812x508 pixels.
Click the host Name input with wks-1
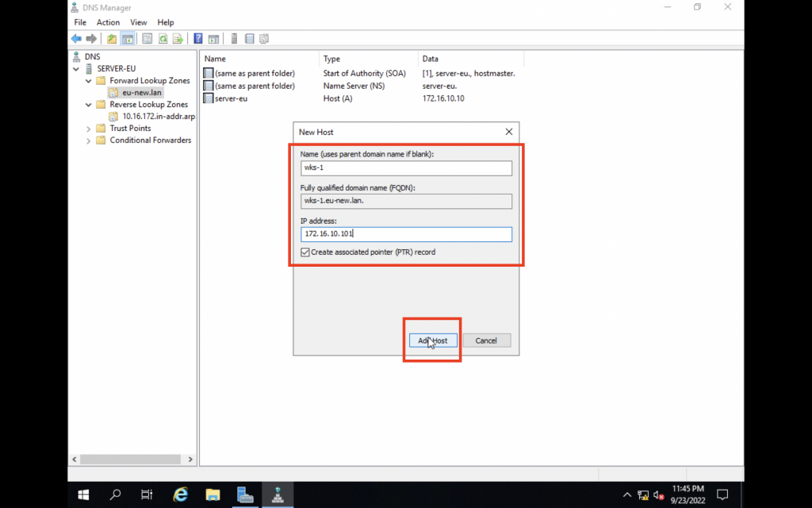pos(406,168)
